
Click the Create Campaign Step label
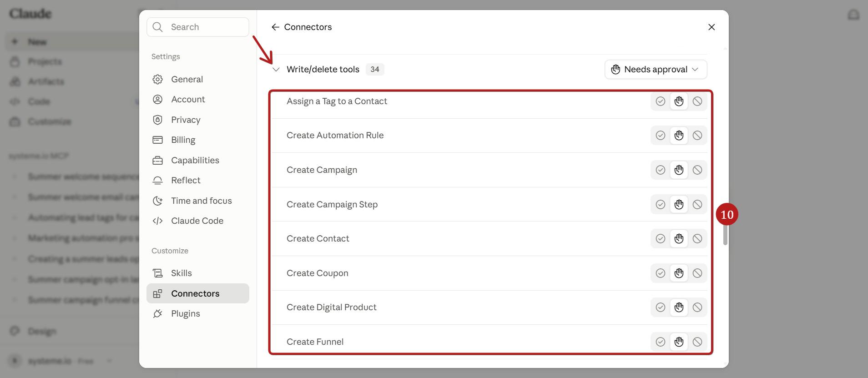tap(332, 205)
